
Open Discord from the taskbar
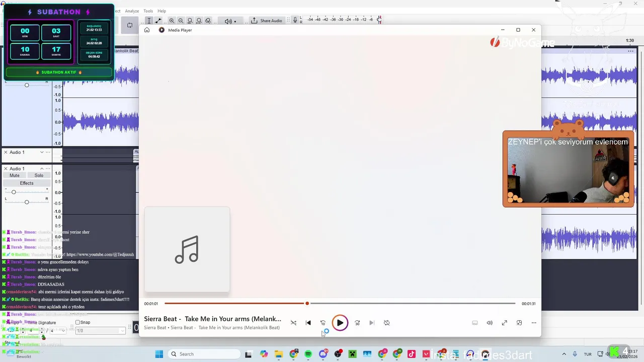click(323, 354)
